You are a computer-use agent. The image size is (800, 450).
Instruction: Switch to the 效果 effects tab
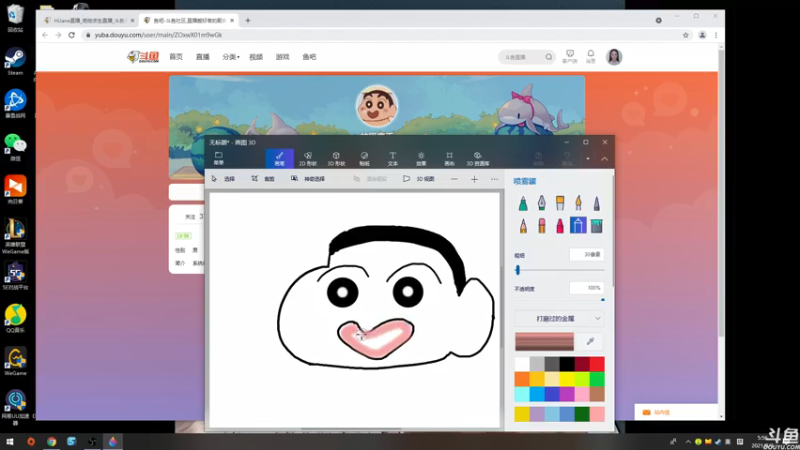click(x=421, y=159)
